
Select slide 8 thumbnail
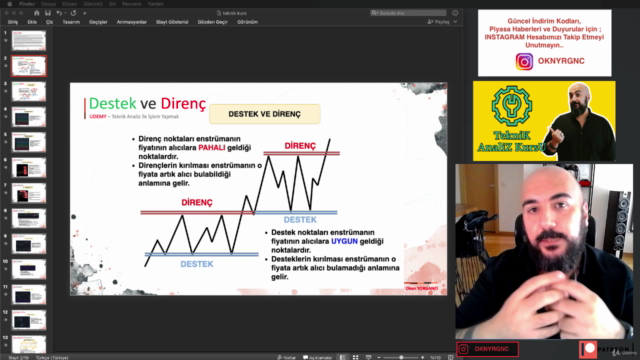(29, 218)
